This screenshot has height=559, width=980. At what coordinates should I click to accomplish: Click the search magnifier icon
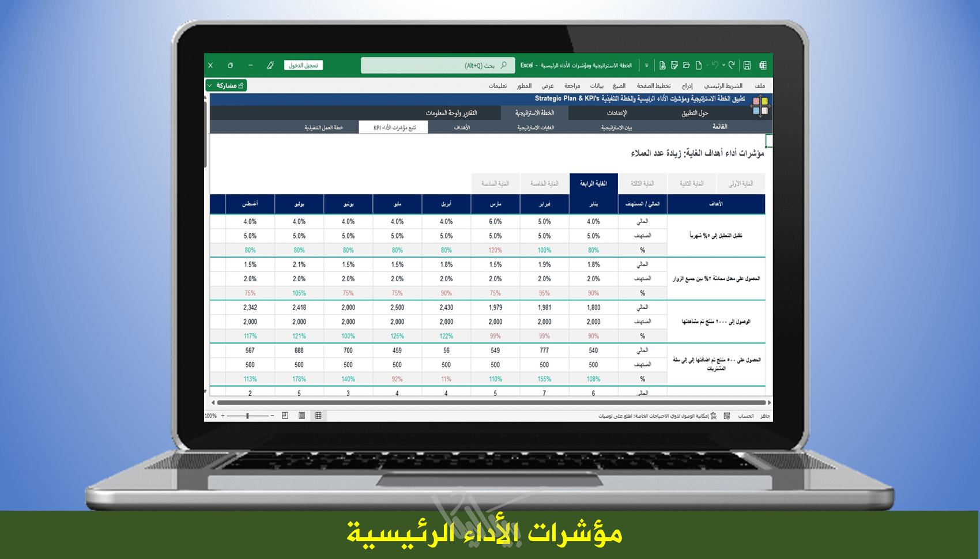pos(503,65)
